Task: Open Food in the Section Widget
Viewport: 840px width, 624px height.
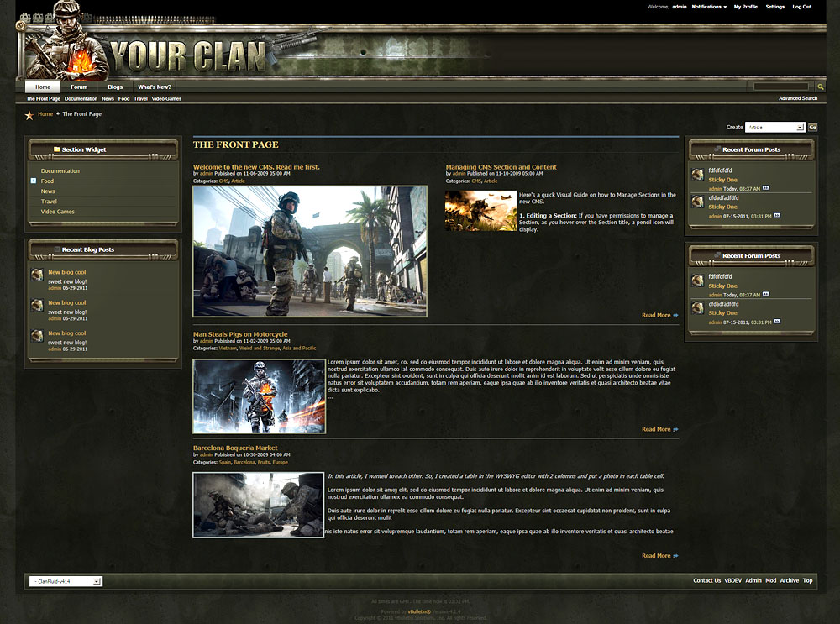Action: click(x=47, y=181)
